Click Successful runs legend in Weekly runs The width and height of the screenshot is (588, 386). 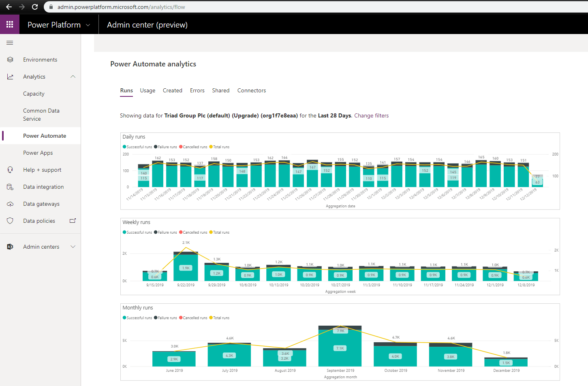click(x=137, y=232)
